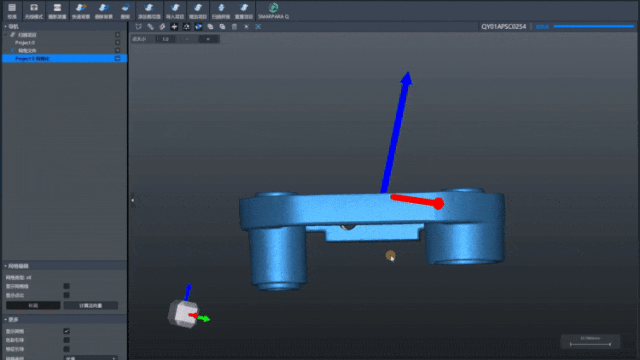Click the blue axis on orientation cube
This screenshot has width=640, height=360.
coord(188,292)
